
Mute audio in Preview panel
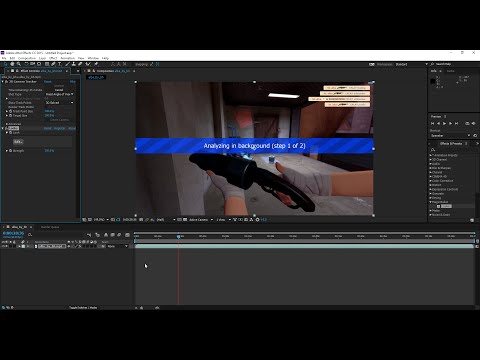(473, 123)
